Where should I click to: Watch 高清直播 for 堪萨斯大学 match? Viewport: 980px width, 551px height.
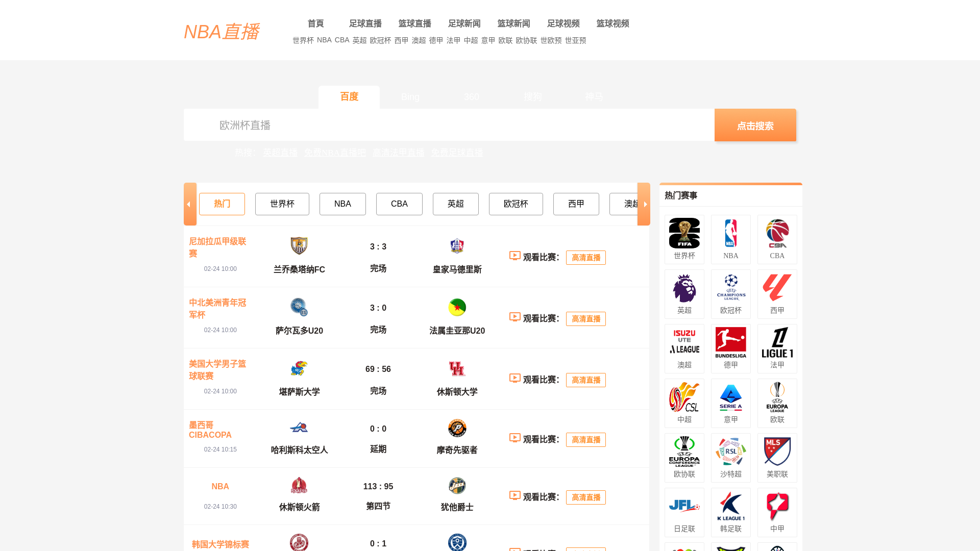tap(585, 380)
